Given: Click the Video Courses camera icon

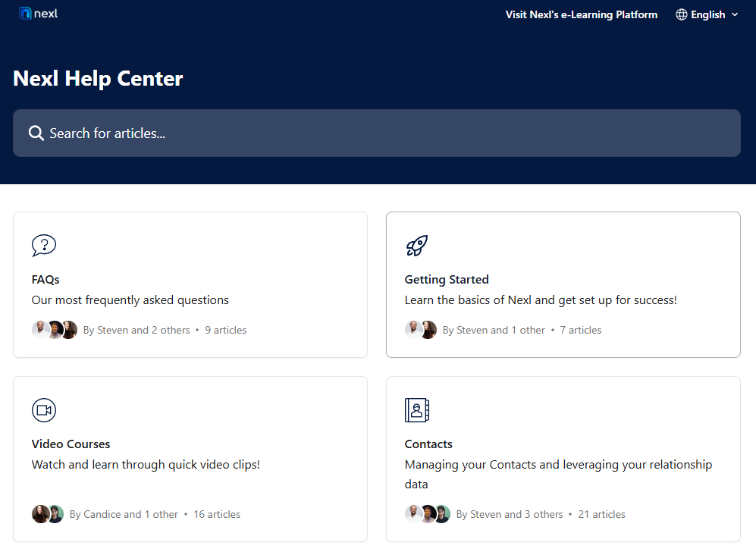Looking at the screenshot, I should (x=44, y=410).
